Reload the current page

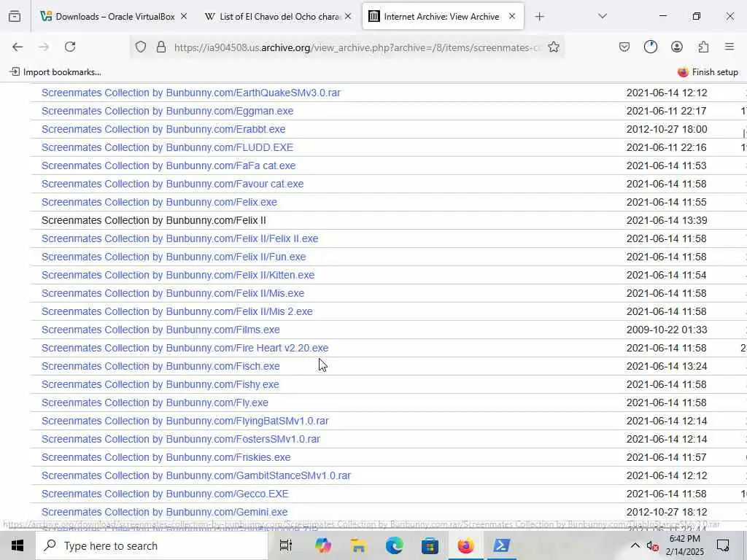70,47
